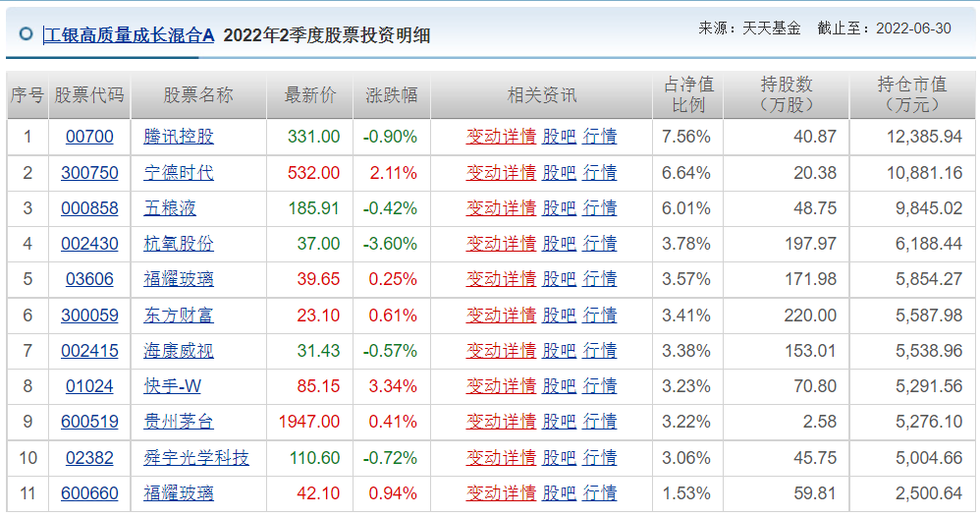View 变动详情 for 腾讯控股
This screenshot has width=980, height=517.
click(x=501, y=137)
